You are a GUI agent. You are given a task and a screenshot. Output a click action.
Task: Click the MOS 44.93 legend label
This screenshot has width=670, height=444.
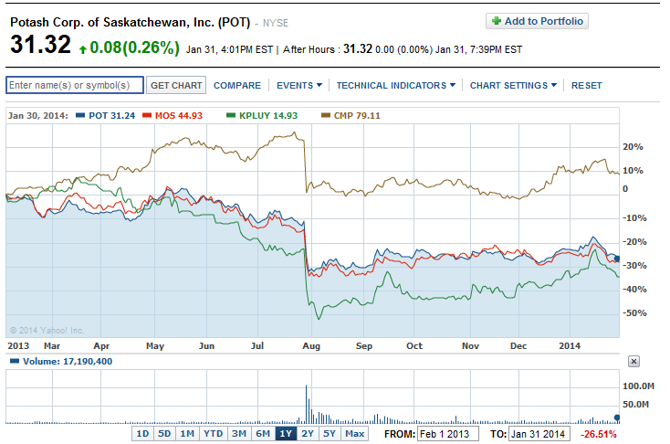pyautogui.click(x=179, y=116)
